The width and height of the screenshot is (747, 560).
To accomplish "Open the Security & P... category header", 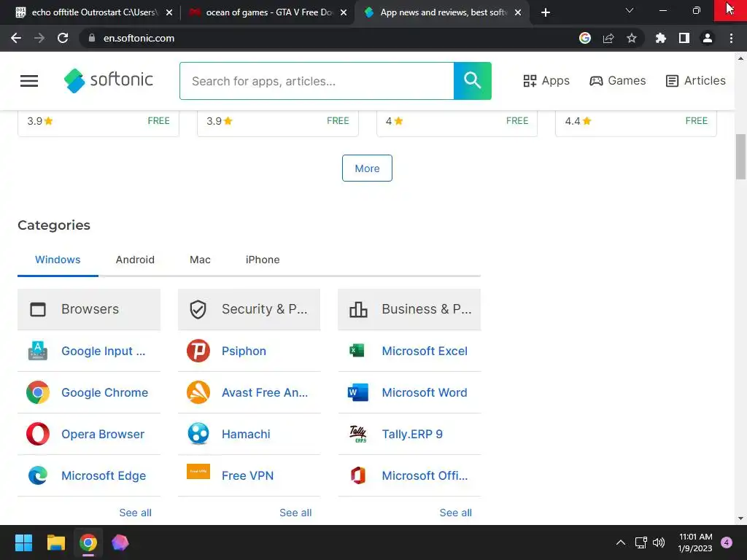I will [249, 309].
